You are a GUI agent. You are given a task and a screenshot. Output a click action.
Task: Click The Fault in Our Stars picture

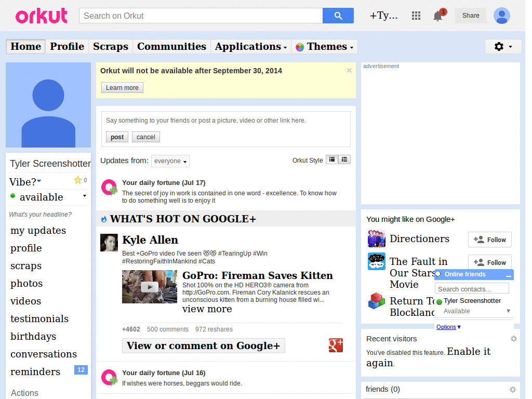pos(377,261)
